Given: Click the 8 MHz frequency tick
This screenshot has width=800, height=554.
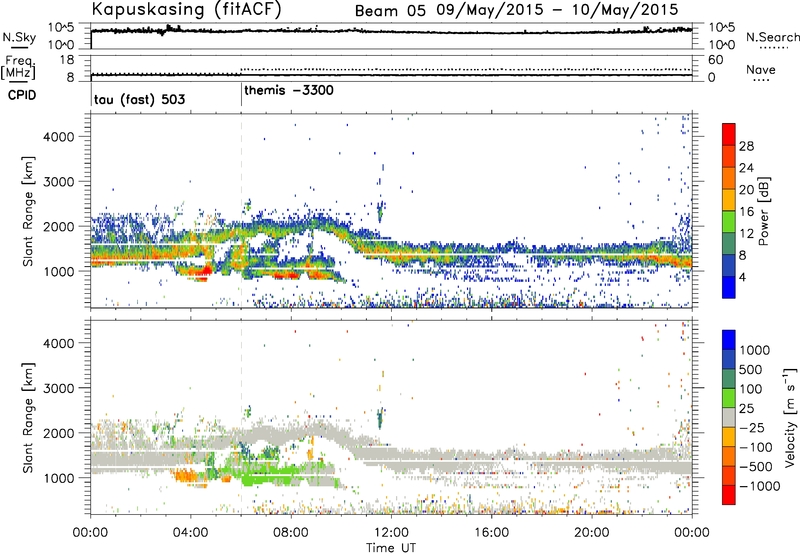Looking at the screenshot, I should (70, 78).
